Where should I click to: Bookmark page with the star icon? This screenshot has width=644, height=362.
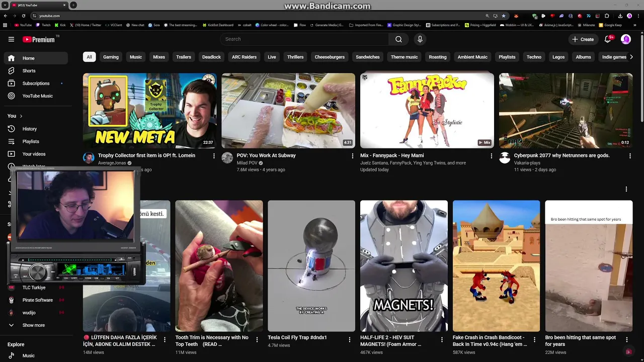(x=504, y=16)
